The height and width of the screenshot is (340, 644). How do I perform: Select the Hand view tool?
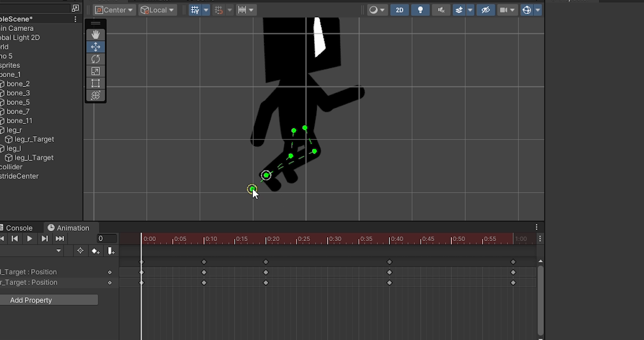(x=96, y=34)
